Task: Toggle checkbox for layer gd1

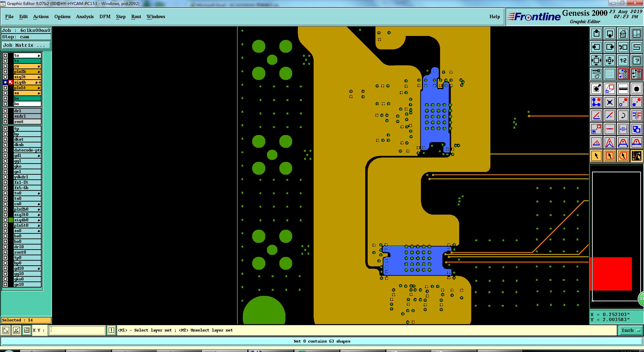Action: click(x=5, y=156)
